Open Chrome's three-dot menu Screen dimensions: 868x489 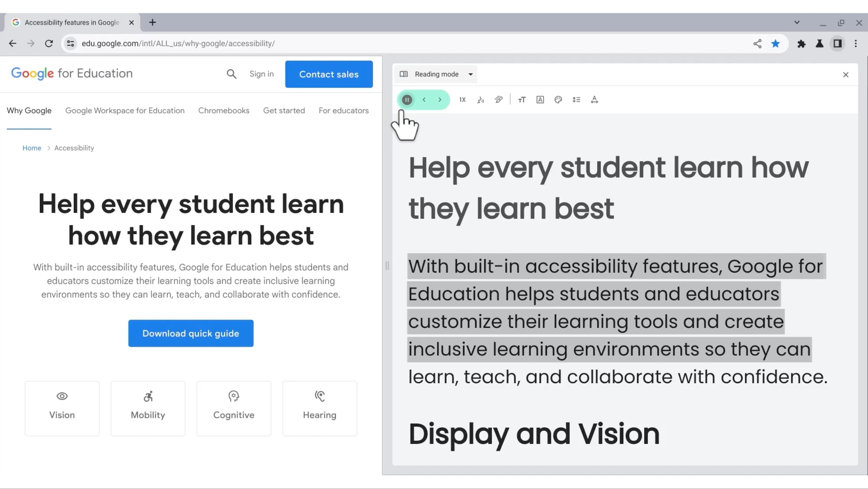[x=856, y=43]
